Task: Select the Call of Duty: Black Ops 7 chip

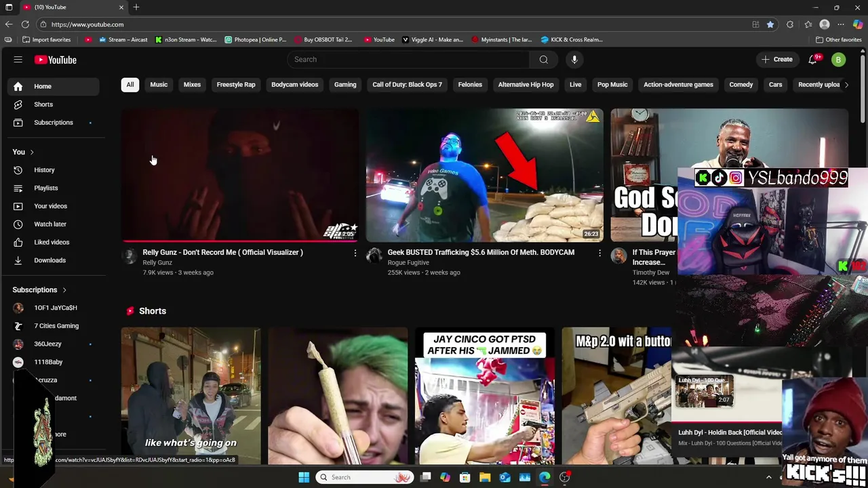Action: coord(407,85)
